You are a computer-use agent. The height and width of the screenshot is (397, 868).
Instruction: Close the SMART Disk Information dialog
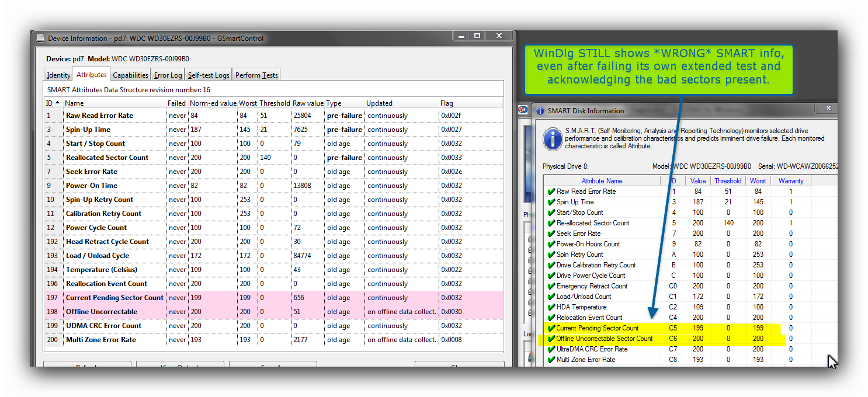[828, 108]
